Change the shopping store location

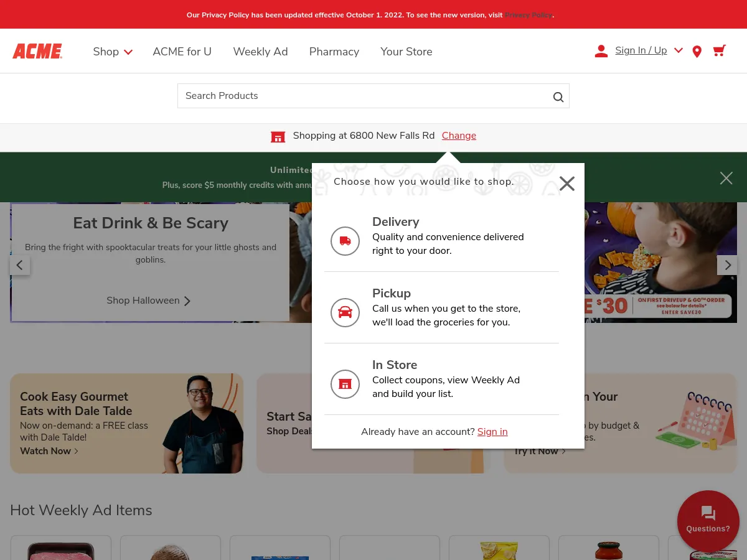[x=459, y=136]
